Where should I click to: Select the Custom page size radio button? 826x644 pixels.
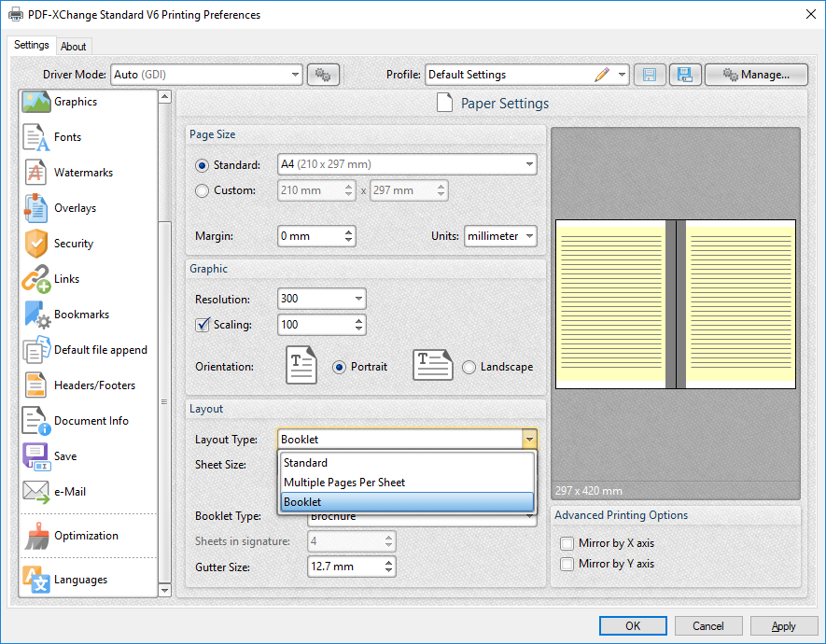click(203, 190)
